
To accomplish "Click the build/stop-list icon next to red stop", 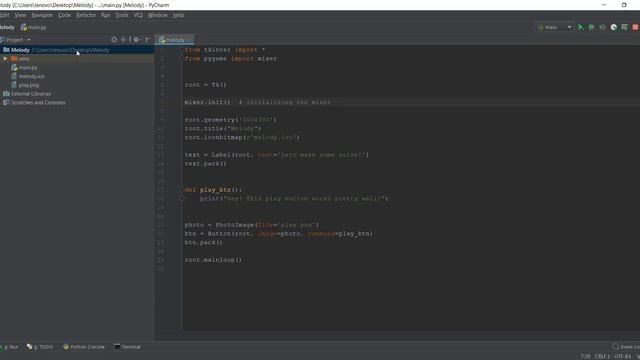I will tap(624, 27).
